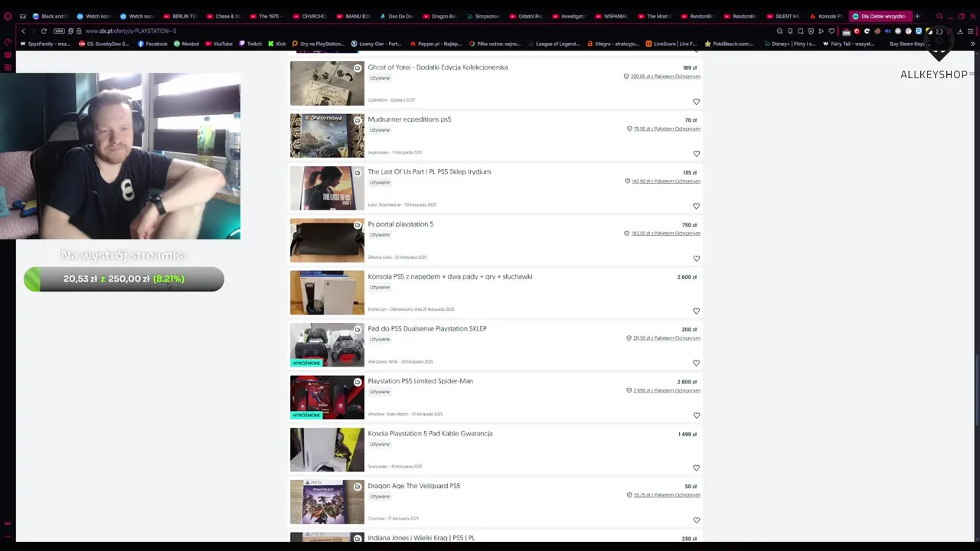Click 200,06 zł z Pakietem Ochronnym link
The height and width of the screenshot is (551, 980).
(x=665, y=77)
